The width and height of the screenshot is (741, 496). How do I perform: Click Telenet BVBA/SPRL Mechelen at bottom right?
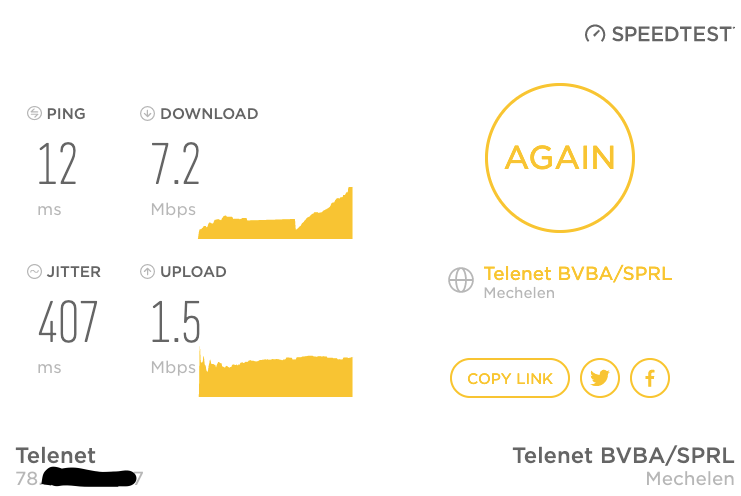click(x=623, y=467)
